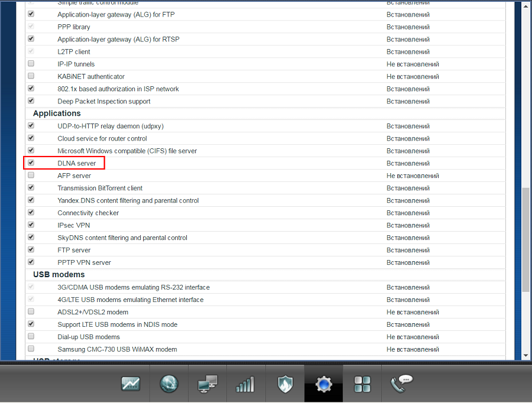Viewport: 532px width, 403px height.
Task: Open the firewall shield icon
Action: click(x=285, y=383)
